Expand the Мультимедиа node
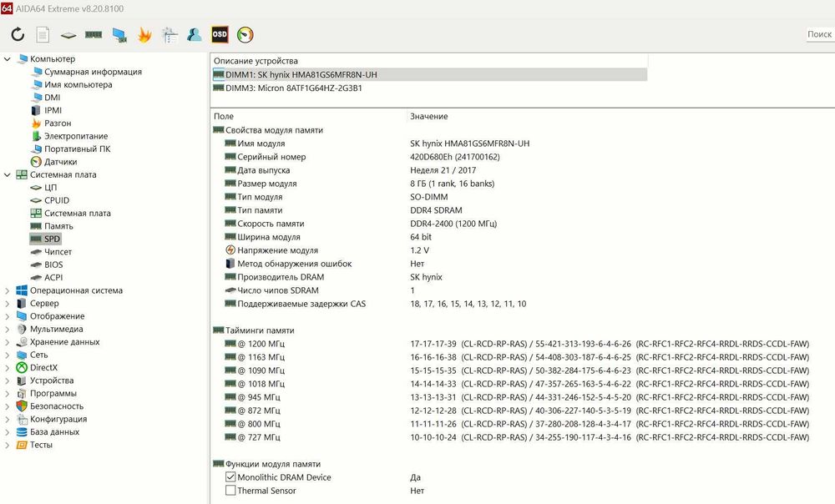The width and height of the screenshot is (835, 504). 8,329
